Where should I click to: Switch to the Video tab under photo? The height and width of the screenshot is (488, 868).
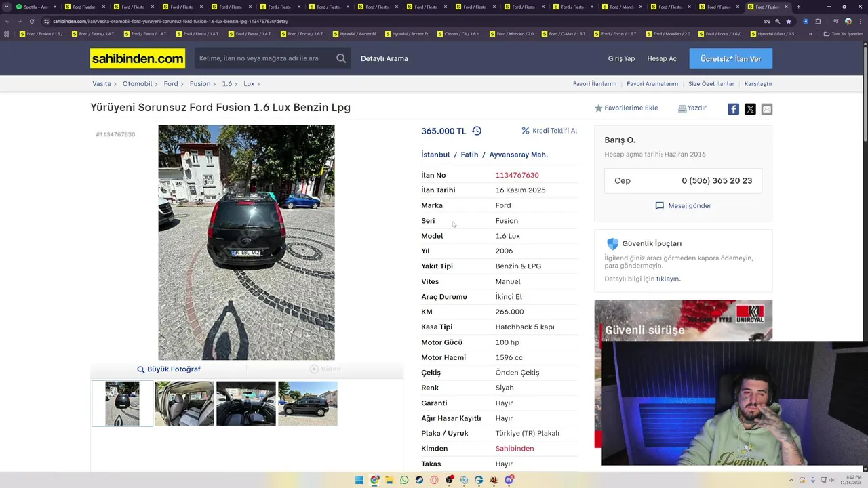pyautogui.click(x=325, y=369)
